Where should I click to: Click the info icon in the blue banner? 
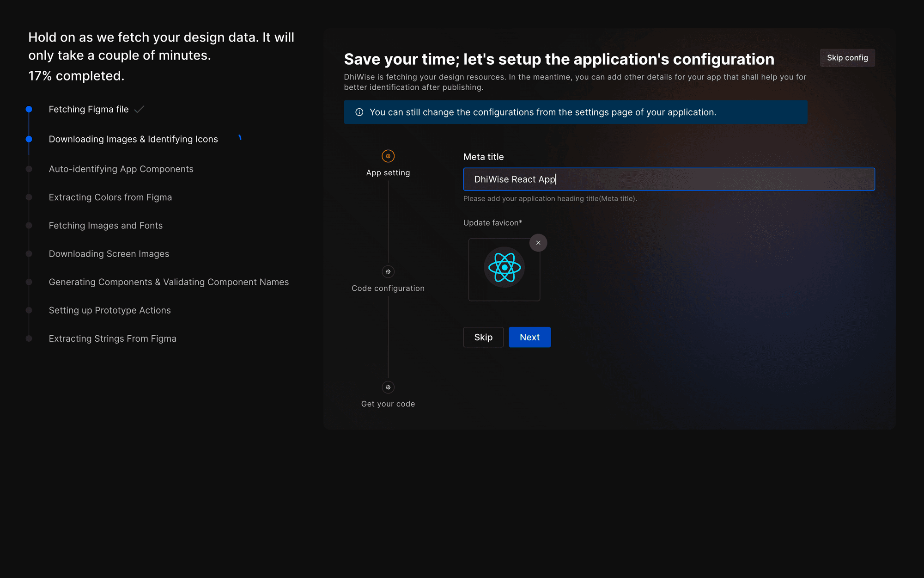tap(359, 112)
